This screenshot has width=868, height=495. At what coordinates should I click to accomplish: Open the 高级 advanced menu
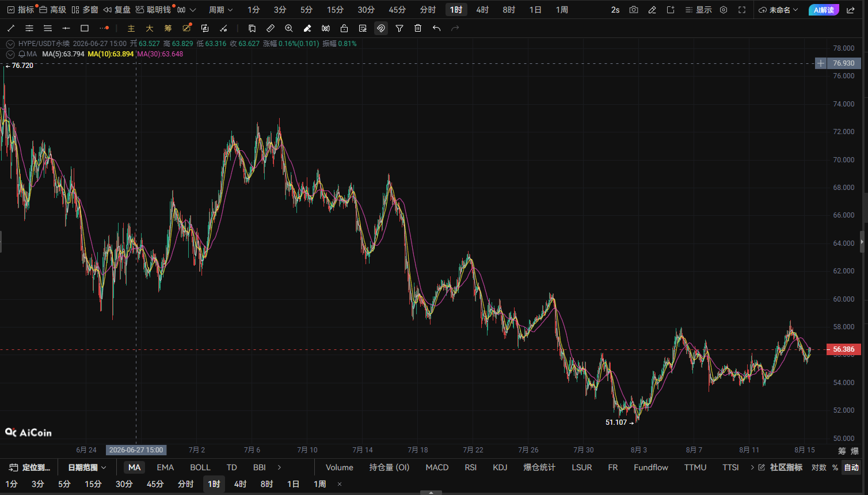click(x=52, y=10)
